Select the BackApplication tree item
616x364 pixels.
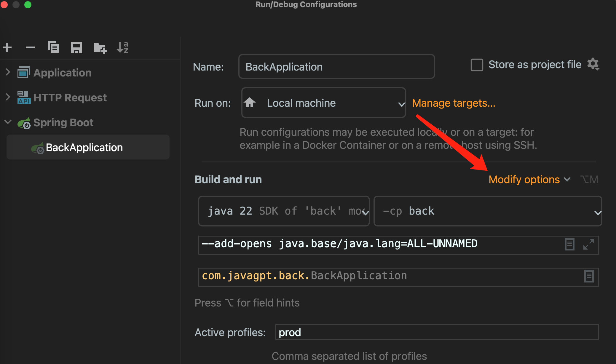click(x=84, y=147)
